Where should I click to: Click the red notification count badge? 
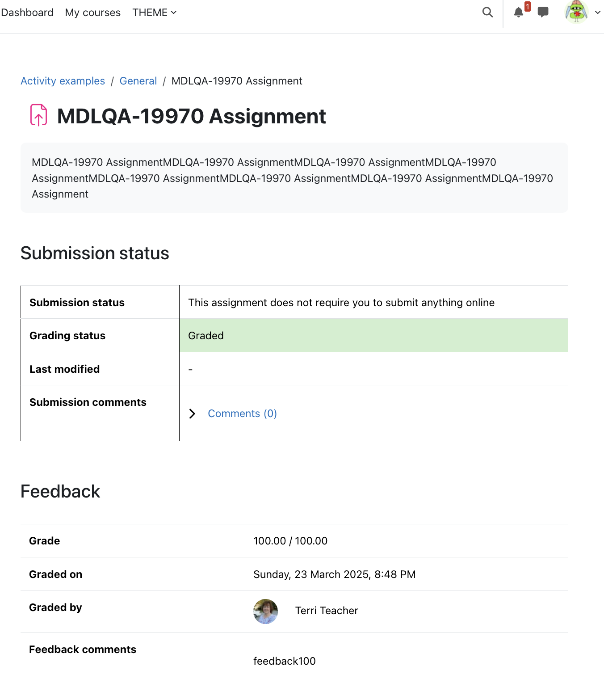(528, 7)
